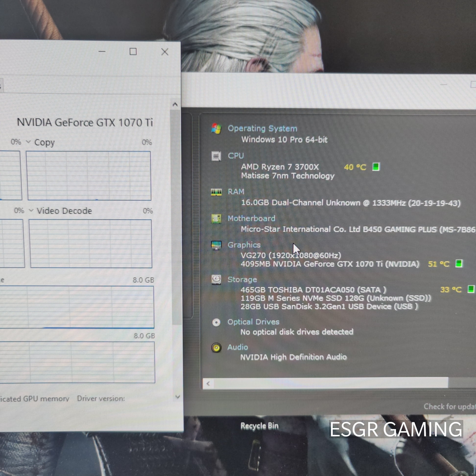
Task: Click scroll down arrow in Task Manager
Action: tap(178, 397)
